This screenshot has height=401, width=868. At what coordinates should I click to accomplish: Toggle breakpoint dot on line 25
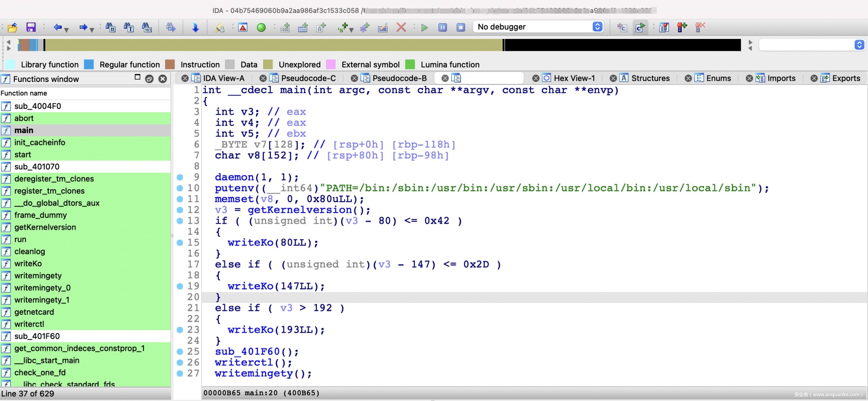point(180,351)
